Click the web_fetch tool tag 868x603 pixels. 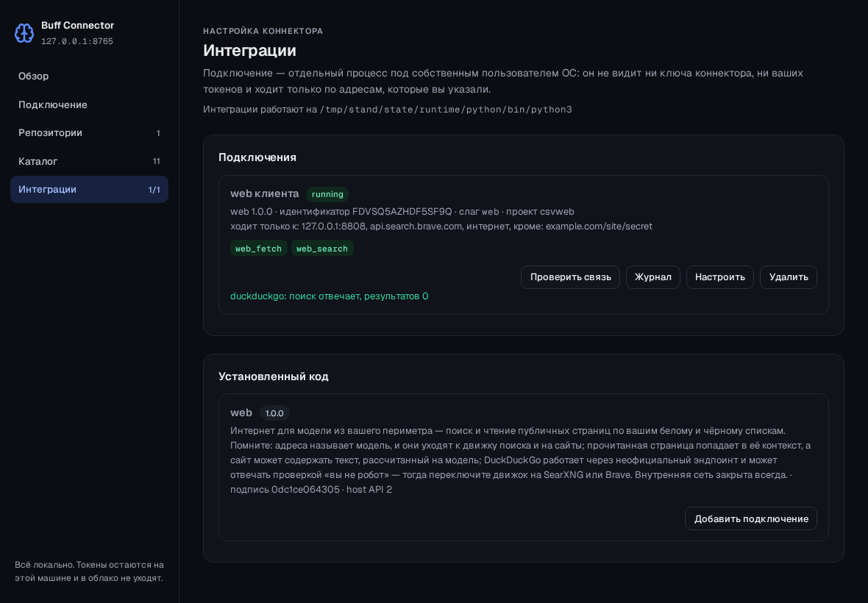258,249
